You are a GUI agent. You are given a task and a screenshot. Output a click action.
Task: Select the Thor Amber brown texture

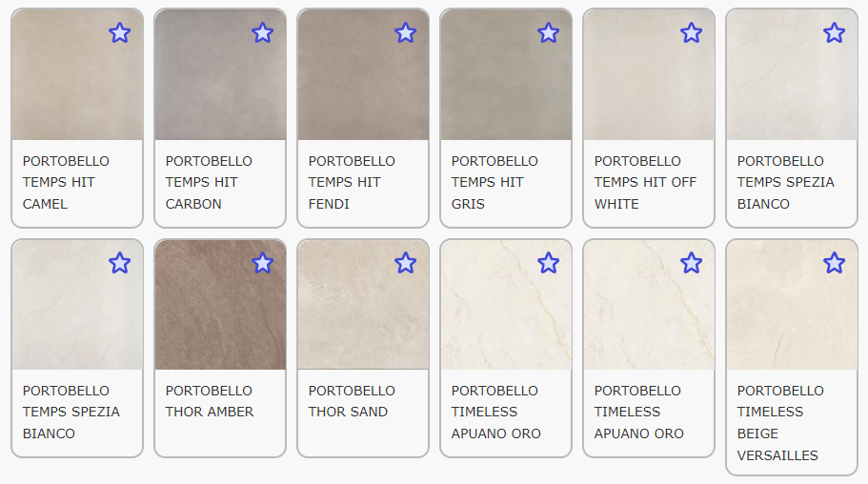click(x=220, y=305)
